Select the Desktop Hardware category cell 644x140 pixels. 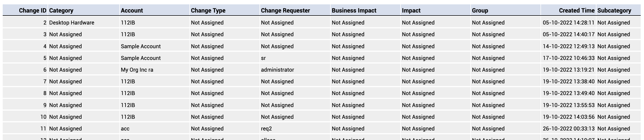[x=72, y=23]
